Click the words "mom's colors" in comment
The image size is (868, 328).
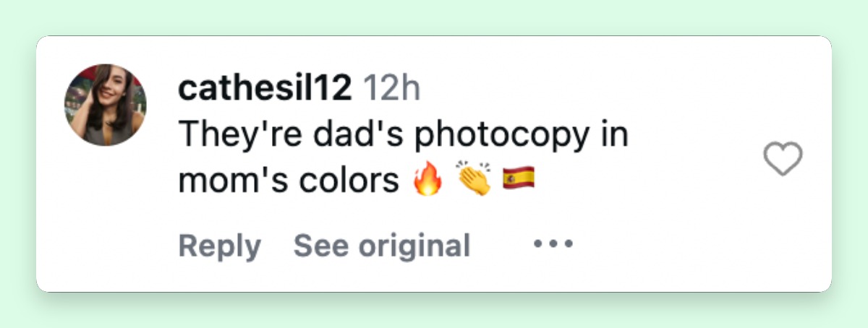coord(289,181)
